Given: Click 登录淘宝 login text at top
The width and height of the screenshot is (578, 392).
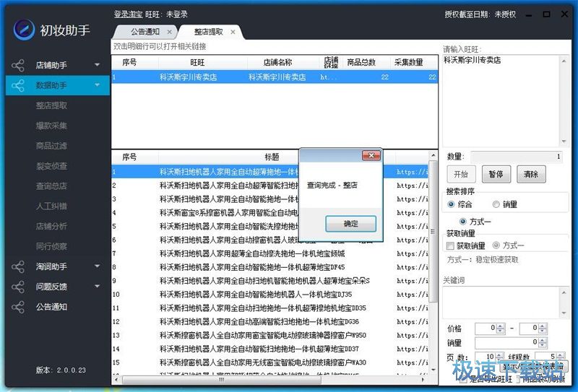Looking at the screenshot, I should [x=128, y=14].
